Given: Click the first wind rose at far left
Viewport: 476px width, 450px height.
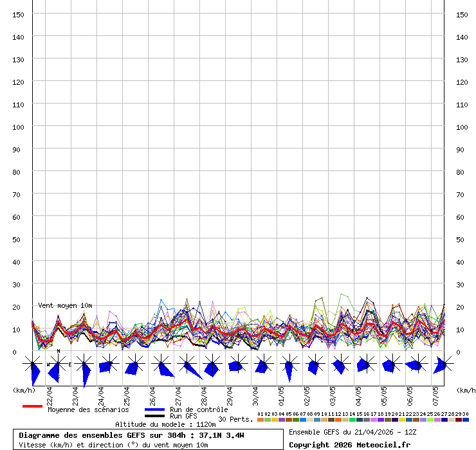Looking at the screenshot, I should [33, 366].
